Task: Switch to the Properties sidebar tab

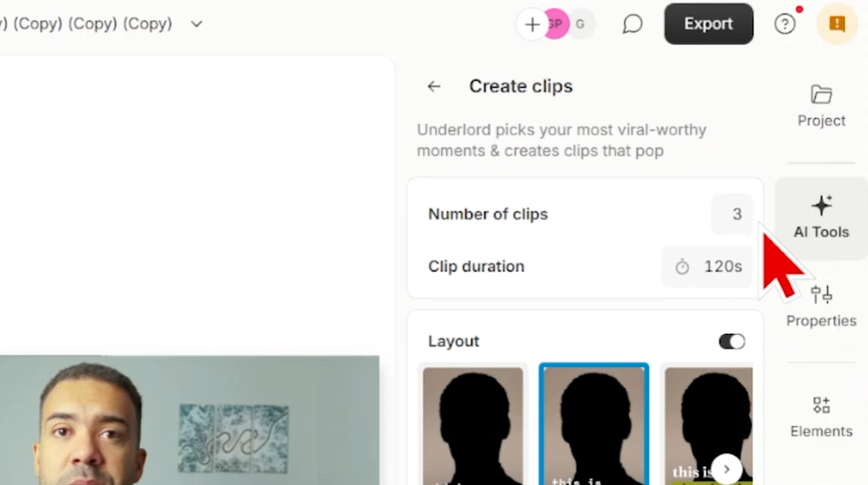Action: pos(821,306)
